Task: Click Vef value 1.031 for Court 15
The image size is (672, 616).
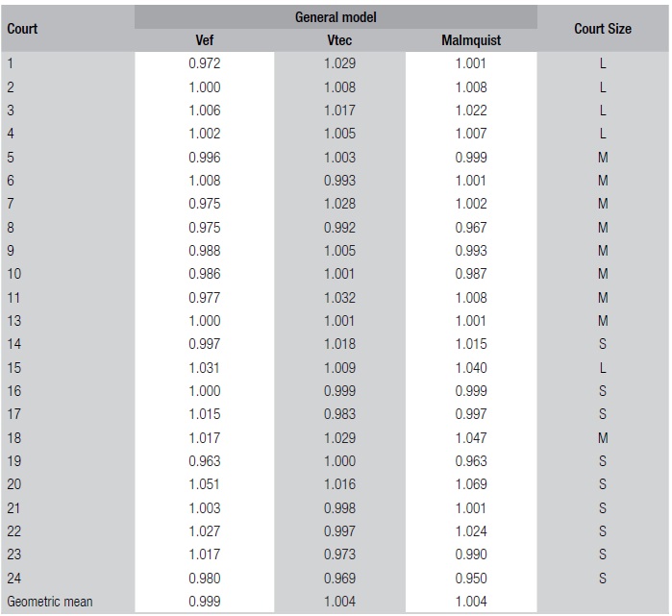Action: [x=205, y=367]
